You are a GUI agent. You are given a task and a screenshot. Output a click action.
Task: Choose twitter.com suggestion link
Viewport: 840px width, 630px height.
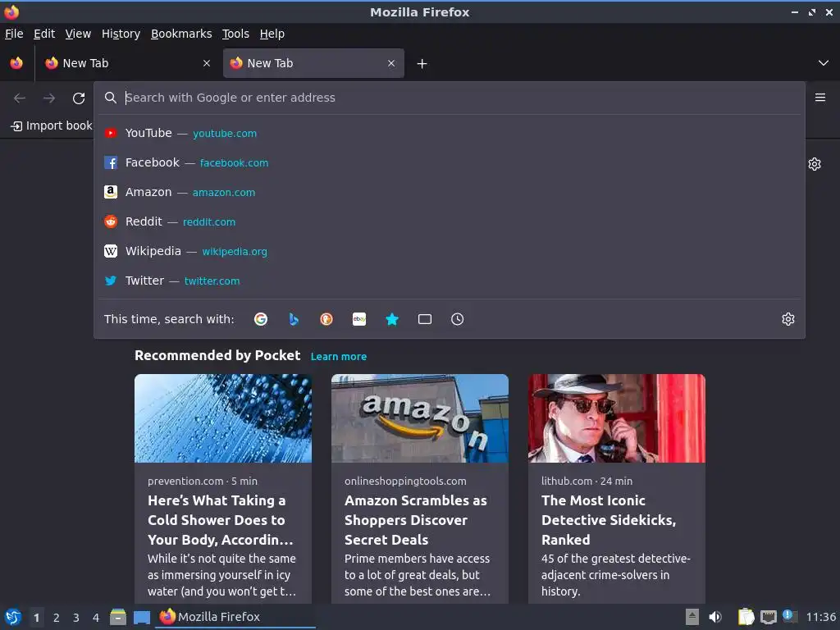click(212, 281)
